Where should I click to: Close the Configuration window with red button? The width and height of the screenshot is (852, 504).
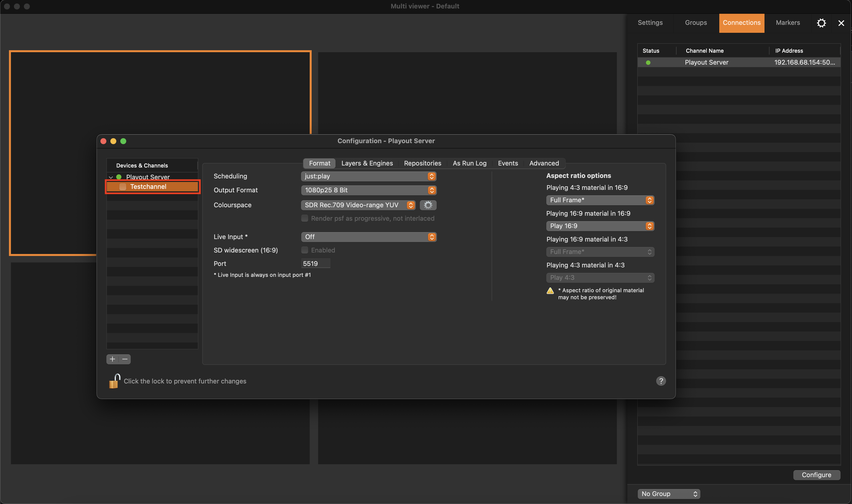click(x=104, y=141)
